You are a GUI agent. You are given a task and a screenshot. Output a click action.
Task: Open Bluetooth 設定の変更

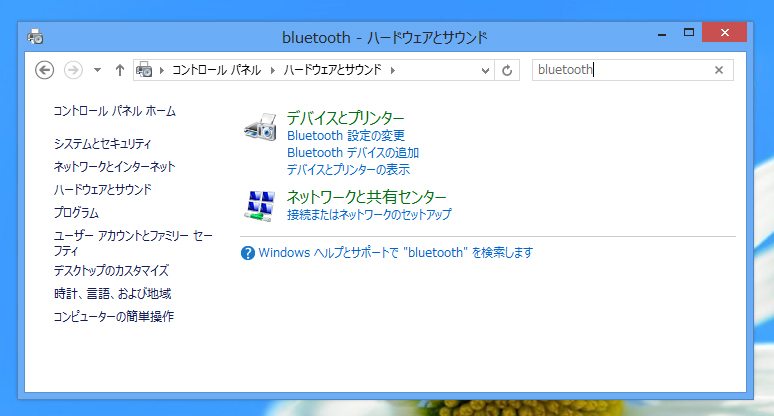346,136
